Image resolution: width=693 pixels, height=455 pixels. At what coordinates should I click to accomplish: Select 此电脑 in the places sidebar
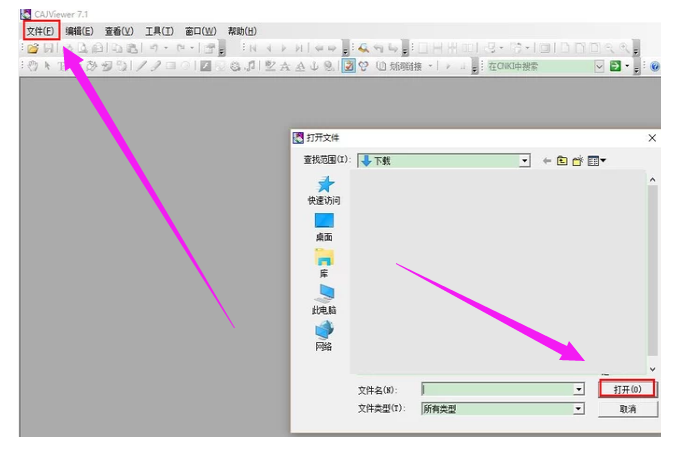pos(324,299)
